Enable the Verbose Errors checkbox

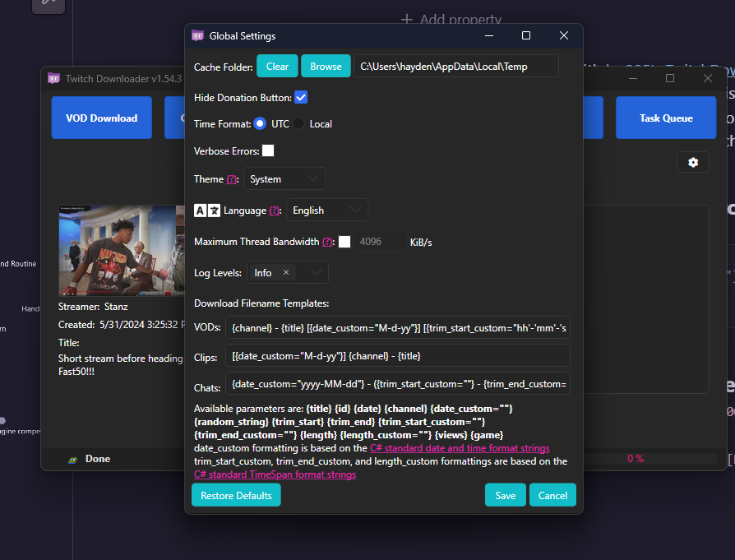(x=268, y=150)
